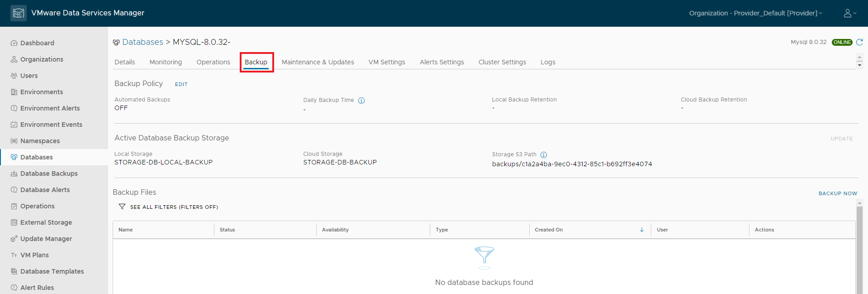Click the Namespaces sidebar icon
868x294 pixels.
tap(14, 141)
